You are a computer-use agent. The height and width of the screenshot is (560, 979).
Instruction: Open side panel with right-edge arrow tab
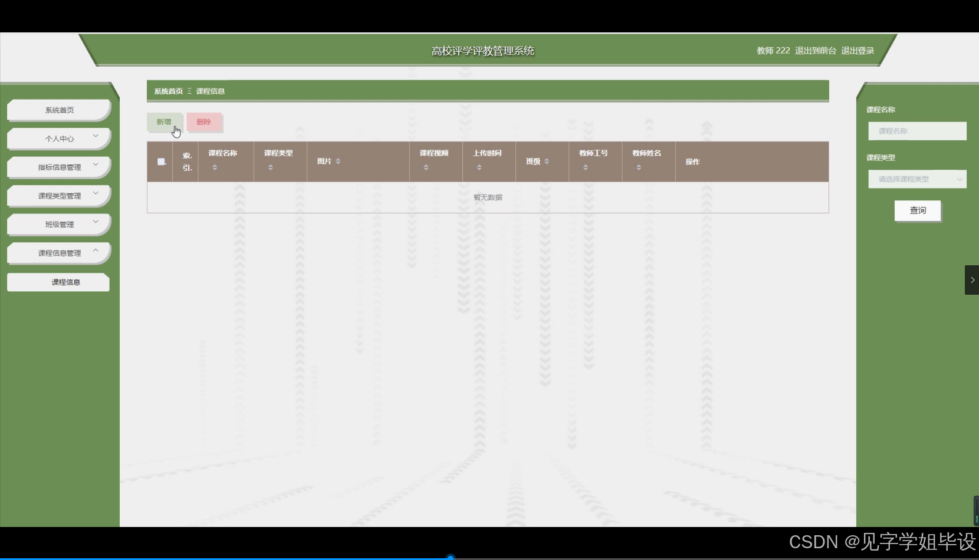972,280
